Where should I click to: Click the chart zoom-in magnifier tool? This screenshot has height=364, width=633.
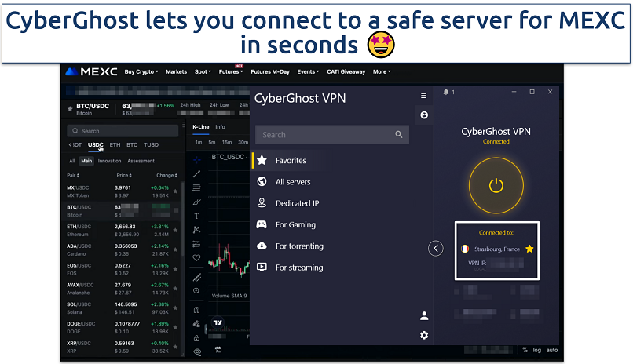click(196, 290)
